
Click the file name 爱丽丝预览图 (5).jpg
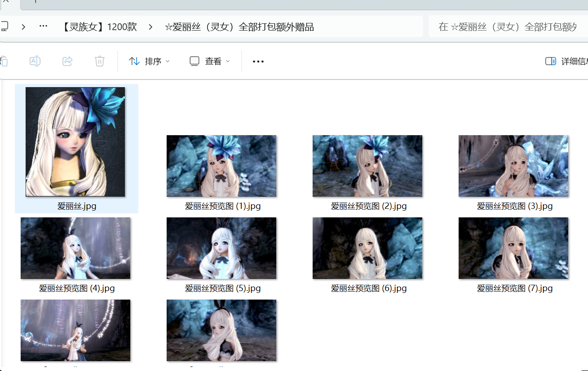point(223,288)
